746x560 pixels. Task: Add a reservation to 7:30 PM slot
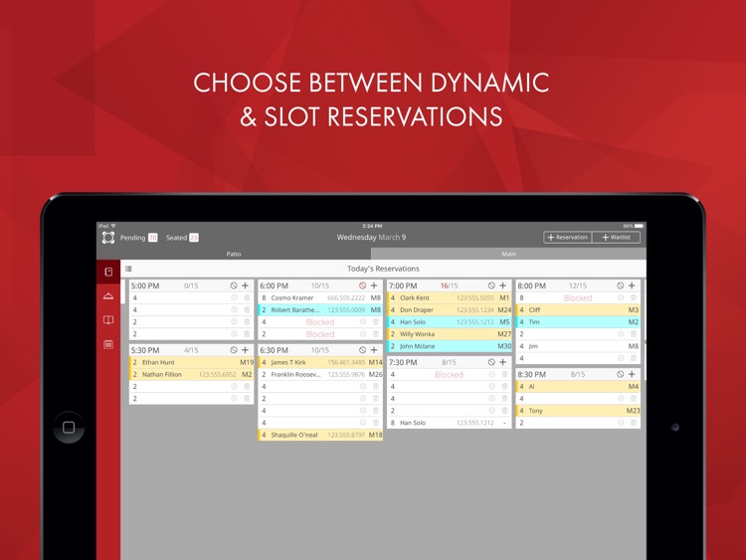pyautogui.click(x=503, y=362)
